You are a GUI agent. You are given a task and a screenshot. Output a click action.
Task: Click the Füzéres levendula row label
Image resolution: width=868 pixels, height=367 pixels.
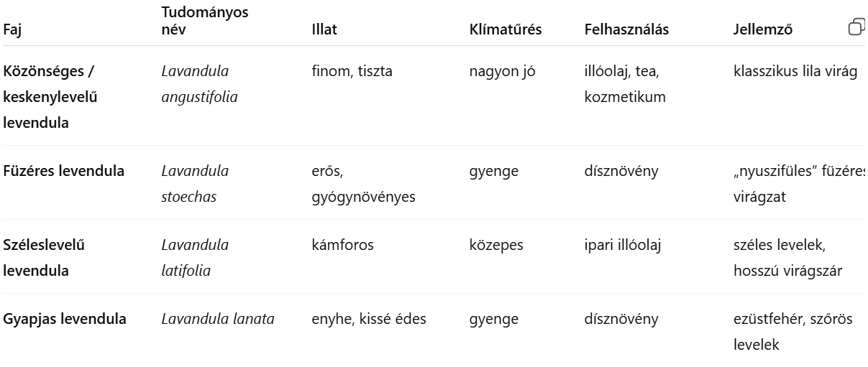click(x=64, y=171)
